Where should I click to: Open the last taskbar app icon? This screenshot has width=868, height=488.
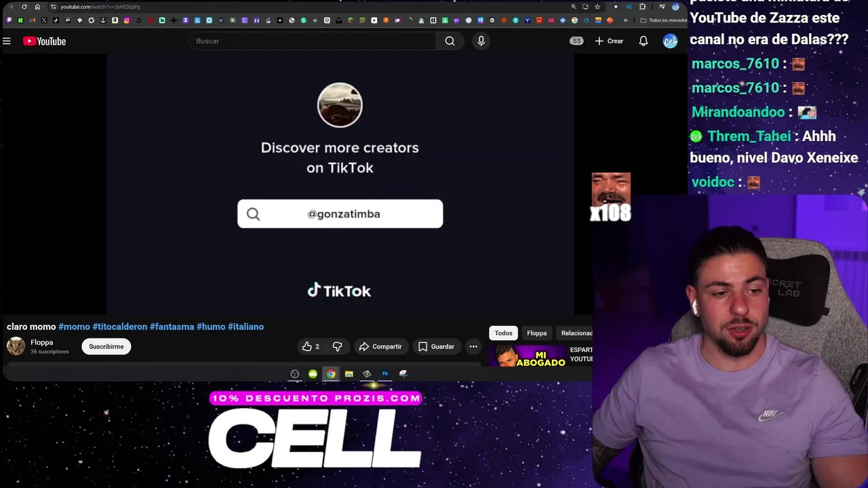pos(403,373)
